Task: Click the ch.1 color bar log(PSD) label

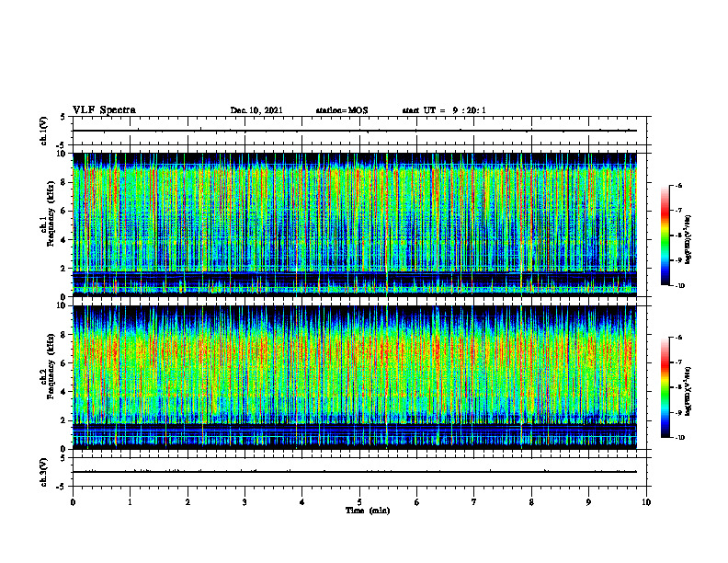Action: tap(688, 240)
